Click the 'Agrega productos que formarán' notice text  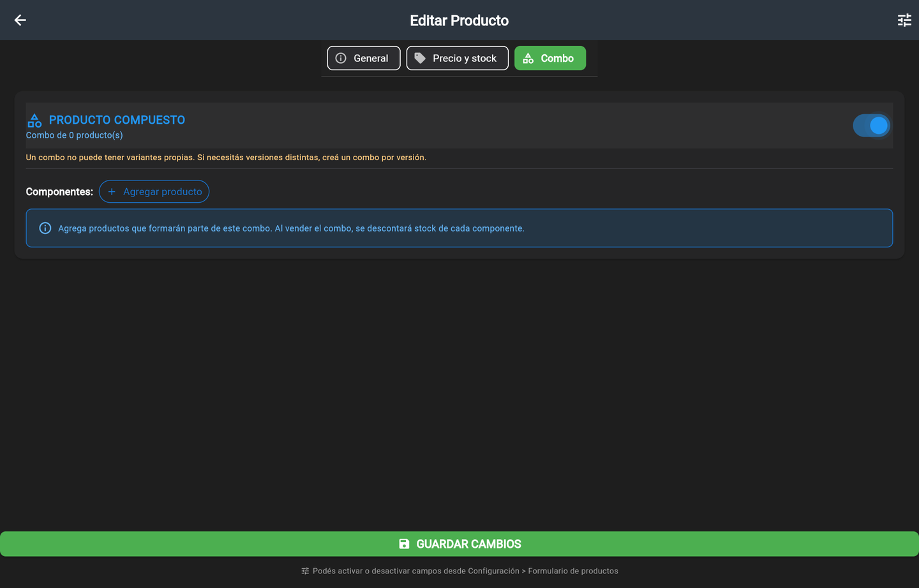291,228
